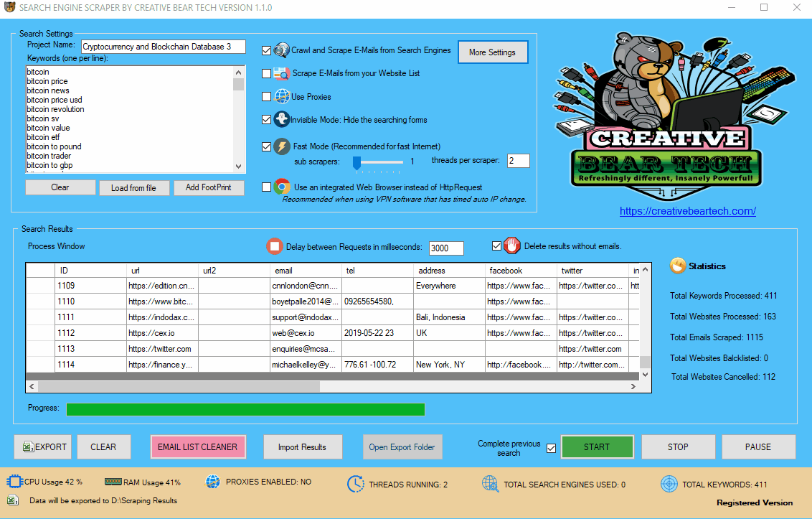Click keywords list scroll up arrow
This screenshot has height=519, width=812.
(238, 73)
